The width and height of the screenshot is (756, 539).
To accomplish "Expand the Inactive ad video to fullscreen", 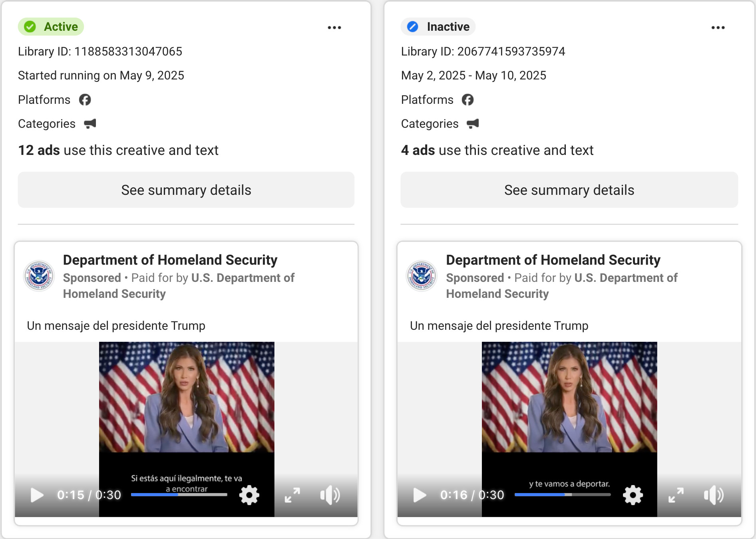I will pyautogui.click(x=676, y=495).
